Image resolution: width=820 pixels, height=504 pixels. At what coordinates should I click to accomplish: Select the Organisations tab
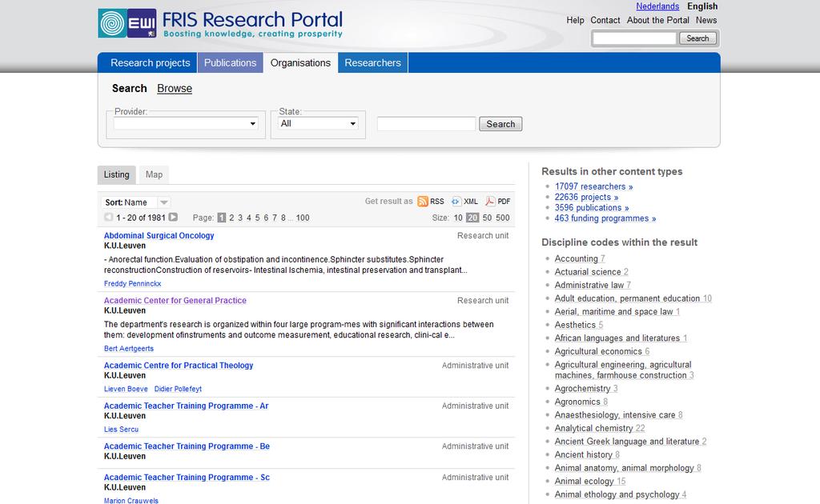point(301,62)
